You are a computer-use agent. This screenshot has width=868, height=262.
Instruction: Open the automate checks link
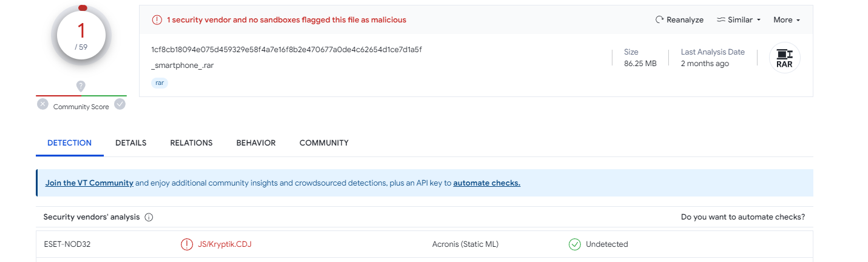(x=487, y=183)
